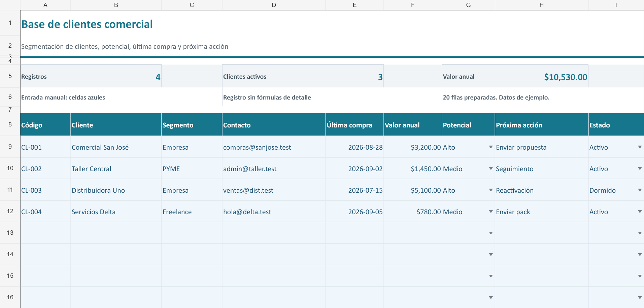Select cell 'Distribuidora Uno'
The width and height of the screenshot is (644, 308).
pos(116,190)
